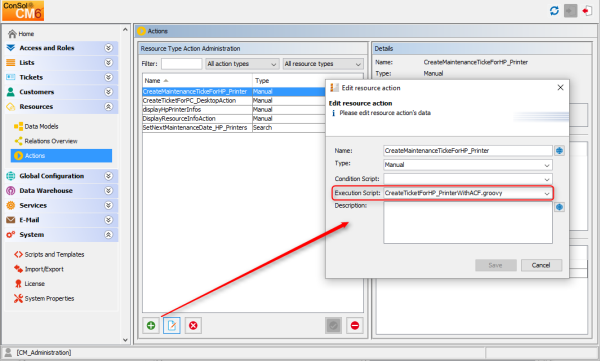Open the All resource types dropdown
Image resolution: width=600 pixels, height=361 pixels.
pos(323,64)
